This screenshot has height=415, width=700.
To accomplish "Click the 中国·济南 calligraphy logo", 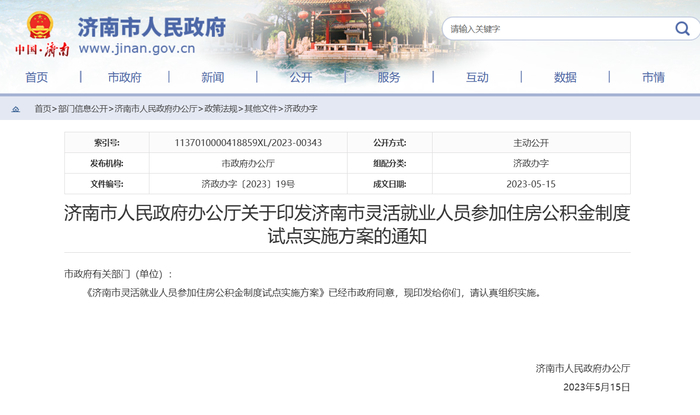I will pos(42,49).
